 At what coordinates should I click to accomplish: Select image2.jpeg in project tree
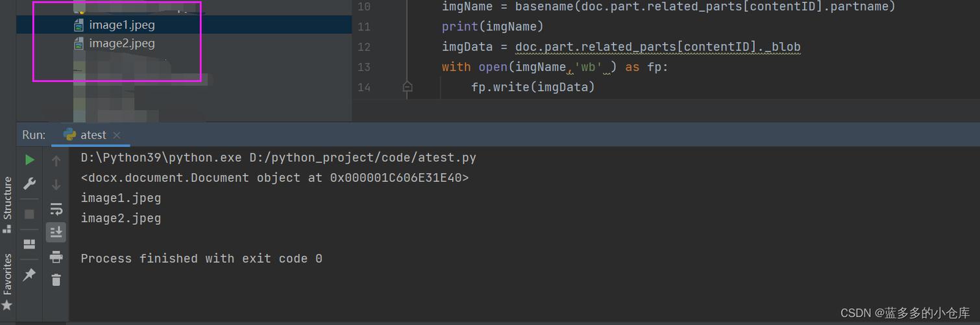click(x=122, y=44)
